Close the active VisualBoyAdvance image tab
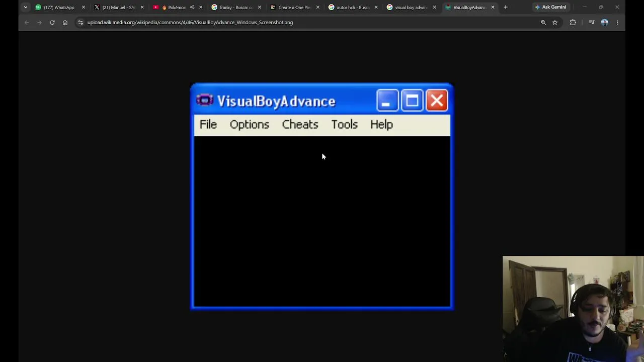This screenshot has width=644, height=362. (493, 7)
